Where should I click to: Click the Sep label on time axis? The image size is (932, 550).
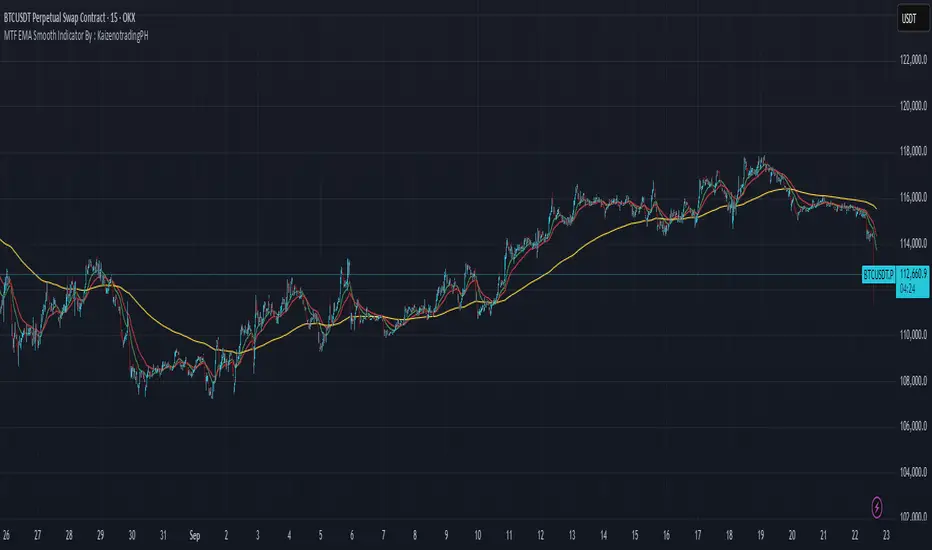[x=194, y=536]
